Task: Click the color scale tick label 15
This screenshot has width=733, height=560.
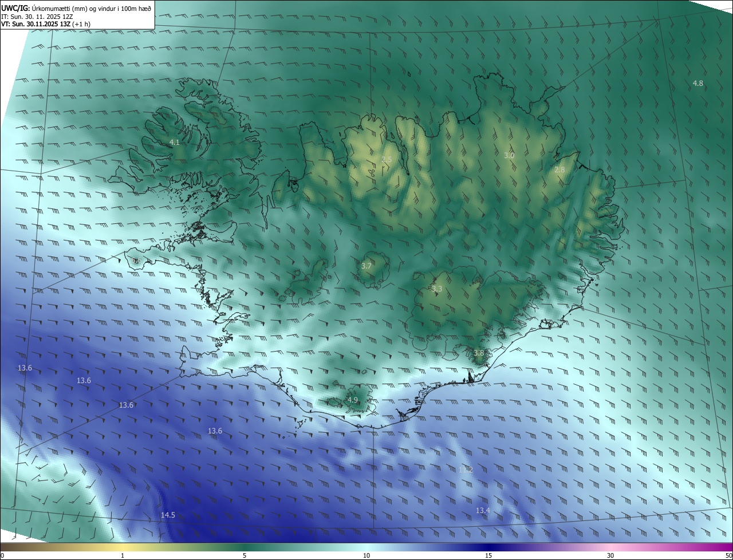Action: pos(488,555)
